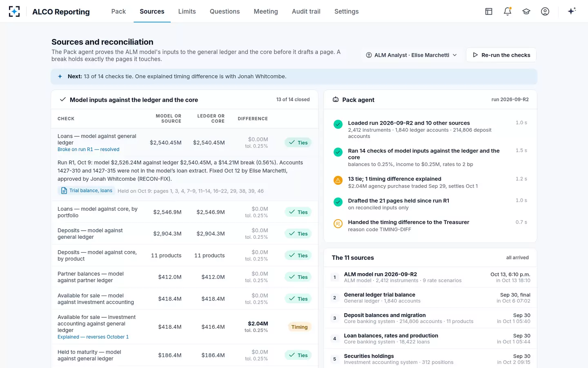Image resolution: width=588 pixels, height=368 pixels.
Task: Click the run 2026-09-R2 label in Pack agent
Action: click(x=510, y=99)
